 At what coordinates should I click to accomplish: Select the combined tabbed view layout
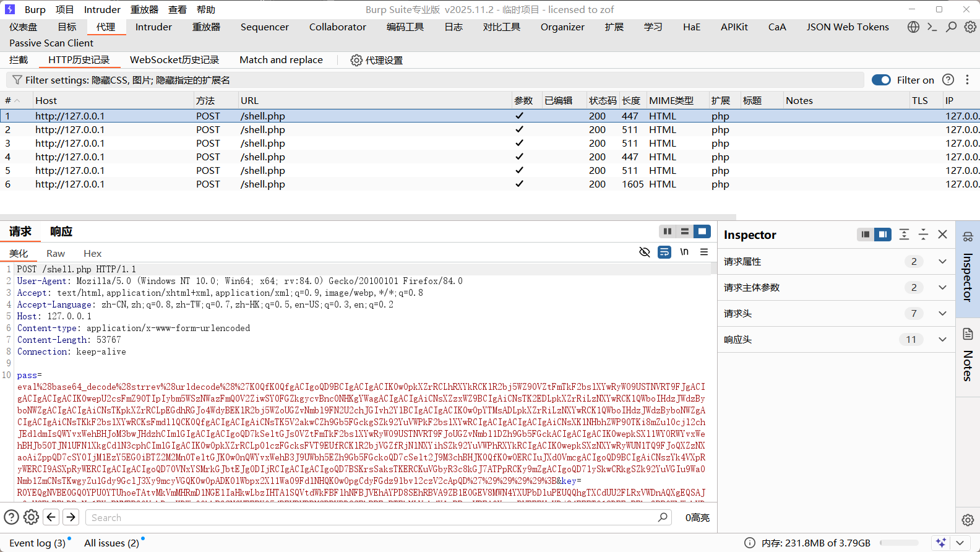coord(702,231)
